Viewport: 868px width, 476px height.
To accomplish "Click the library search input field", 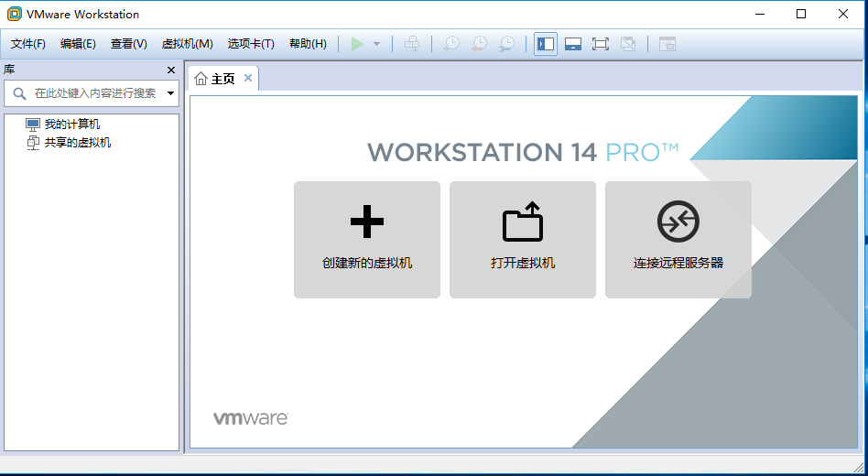I will [x=92, y=93].
